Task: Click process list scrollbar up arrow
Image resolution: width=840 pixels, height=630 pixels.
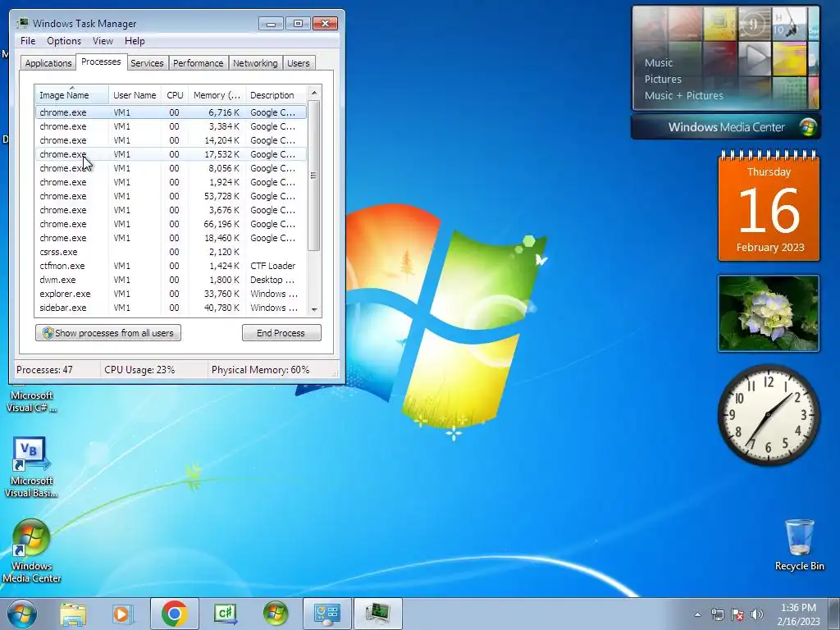Action: (x=314, y=93)
